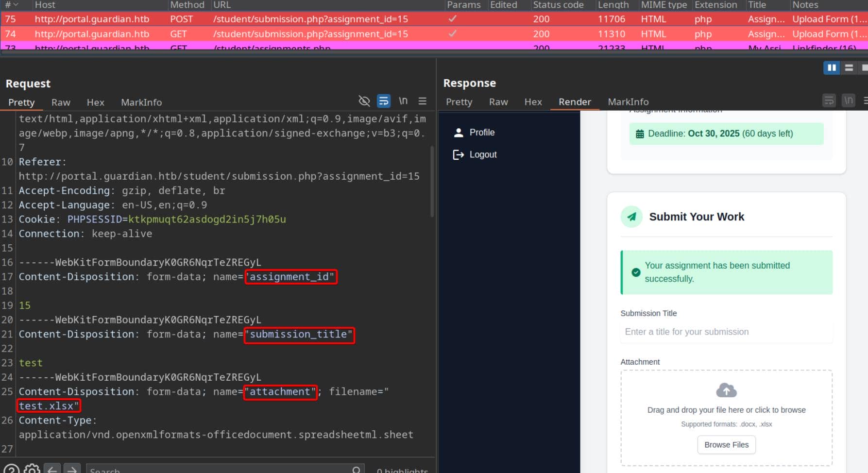Image resolution: width=868 pixels, height=473 pixels.
Task: Click the Params checkmark for request 74
Action: click(453, 34)
